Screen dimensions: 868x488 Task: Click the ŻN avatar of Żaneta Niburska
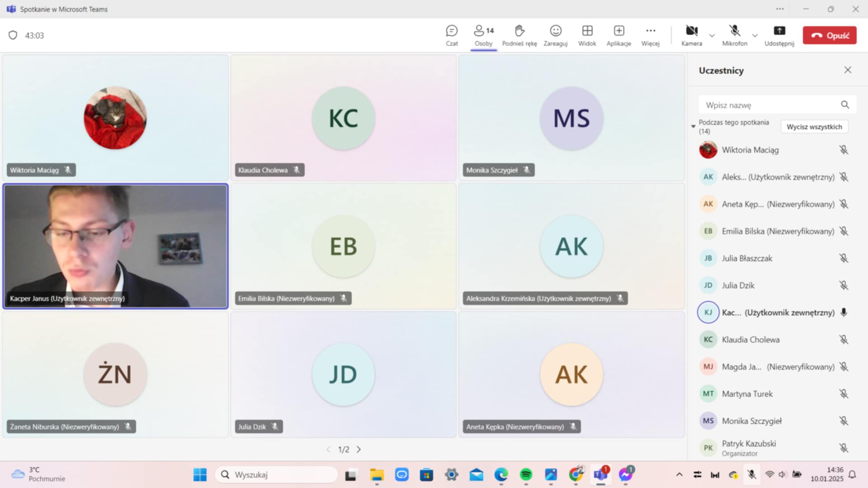(x=115, y=374)
